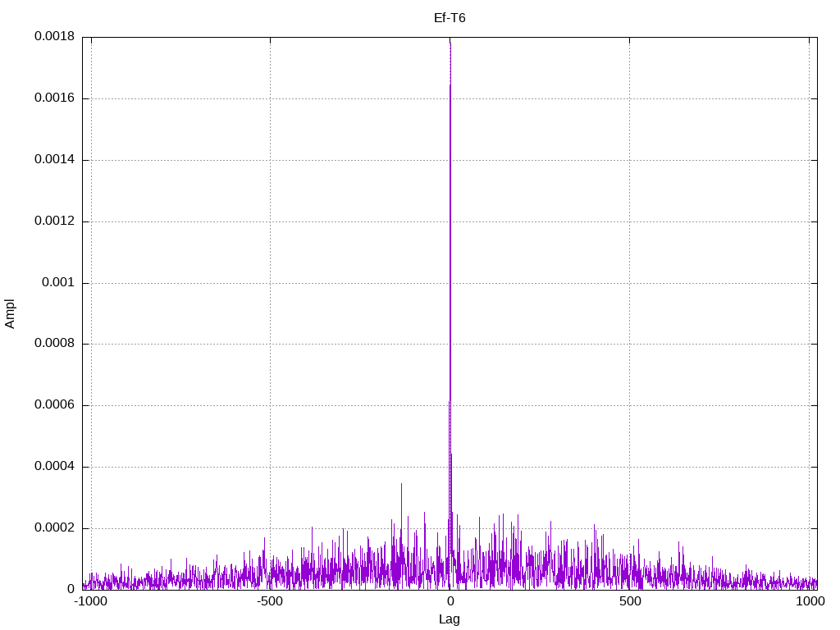
Task: Click the 0 y-axis origin label
Action: 71,589
